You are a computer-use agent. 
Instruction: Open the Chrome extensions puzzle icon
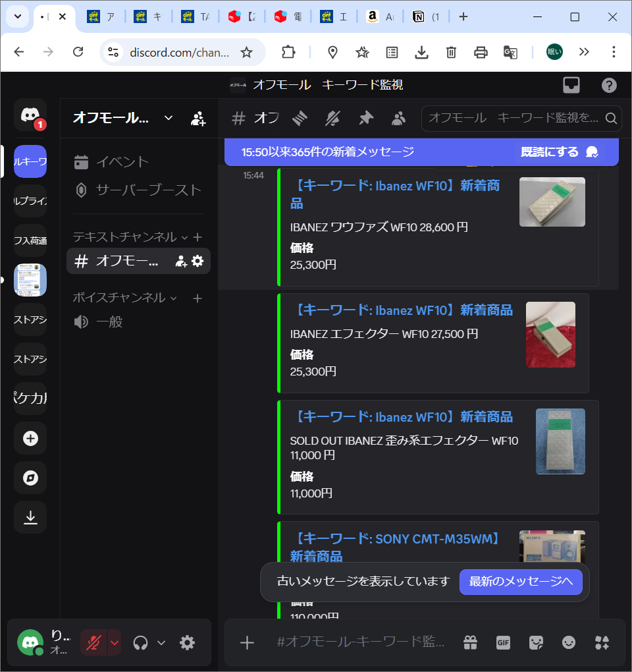point(288,52)
